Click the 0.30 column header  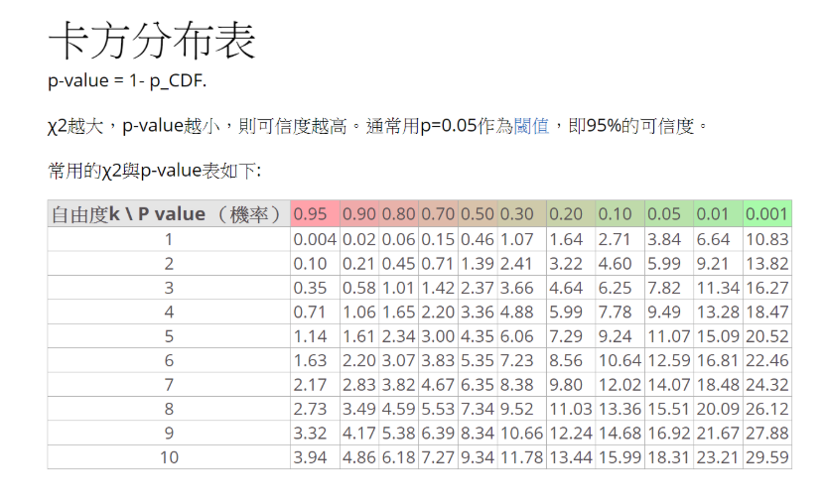tap(521, 214)
